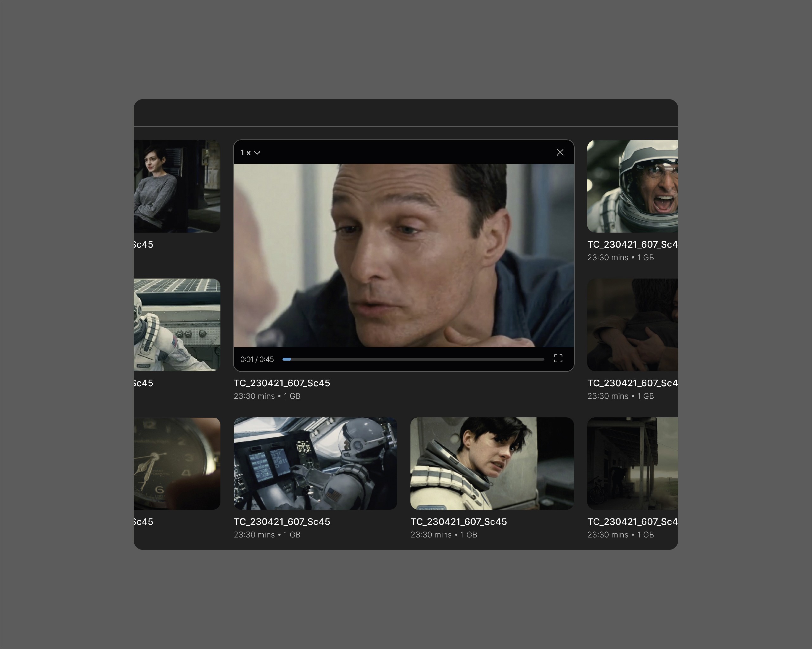Image resolution: width=812 pixels, height=649 pixels.
Task: Open the cockpit astronaut clip thumbnail
Action: (315, 463)
